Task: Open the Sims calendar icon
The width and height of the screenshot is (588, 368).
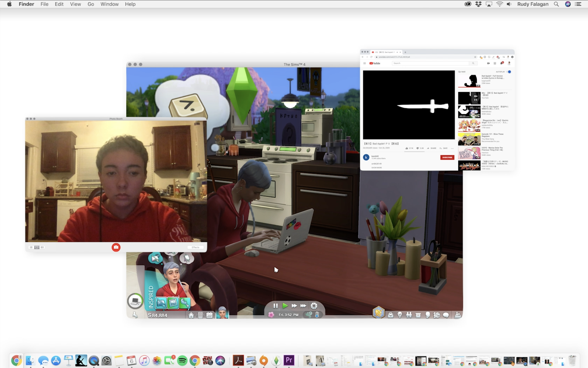Action: point(209,315)
